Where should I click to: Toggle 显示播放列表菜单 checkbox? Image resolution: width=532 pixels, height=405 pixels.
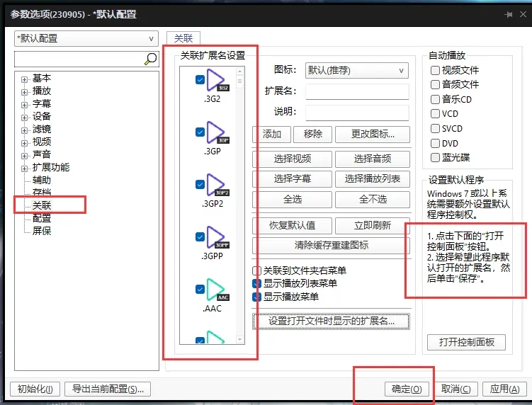(257, 283)
